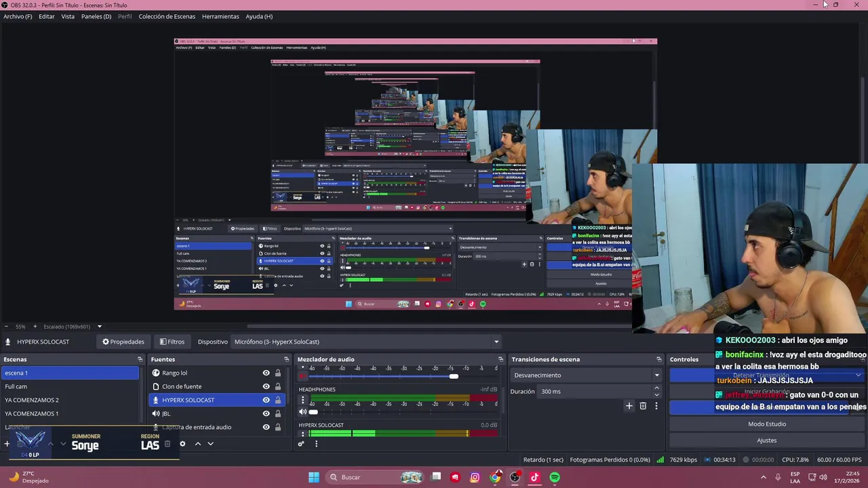This screenshot has height=488, width=868.
Task: Open the Editar menu
Action: 47,16
